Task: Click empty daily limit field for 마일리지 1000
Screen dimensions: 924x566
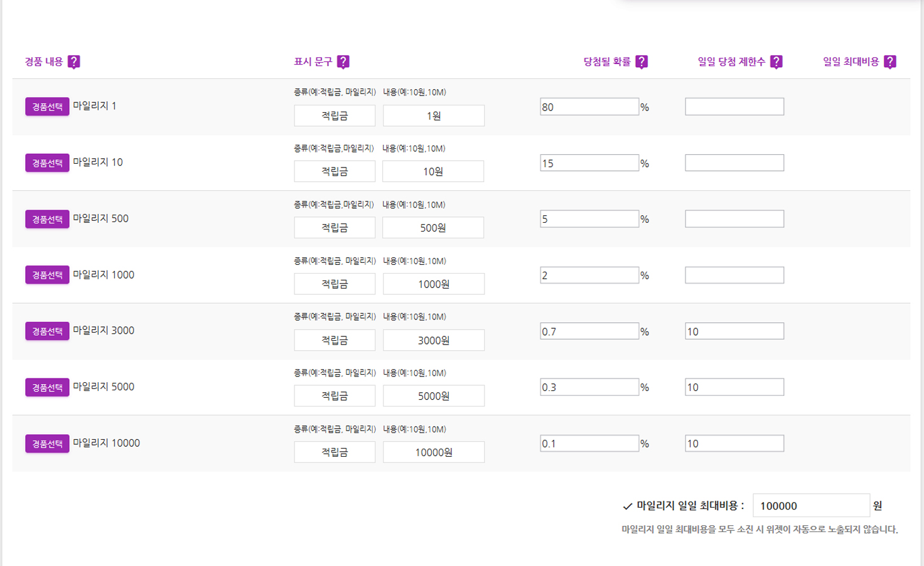Action: (x=734, y=275)
